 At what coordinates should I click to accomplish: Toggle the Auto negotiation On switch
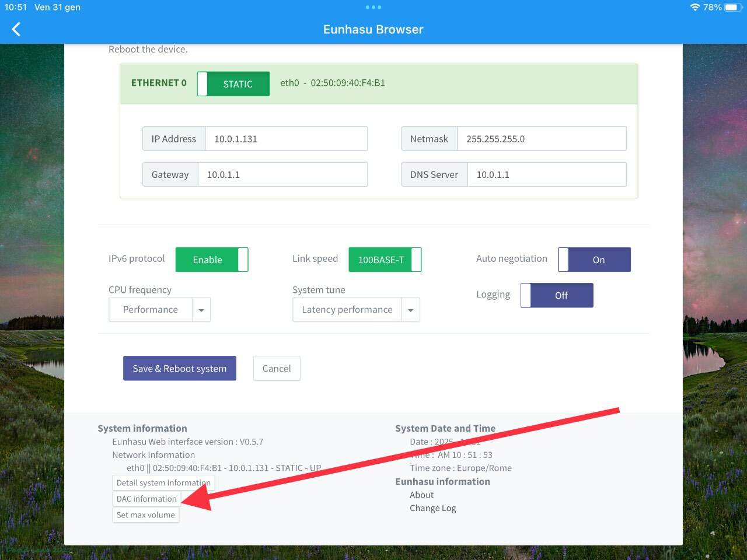tap(594, 260)
